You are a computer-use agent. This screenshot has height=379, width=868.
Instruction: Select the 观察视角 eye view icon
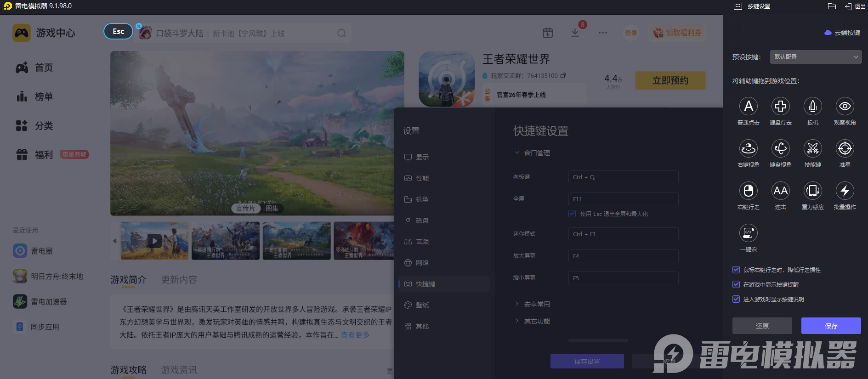845,107
